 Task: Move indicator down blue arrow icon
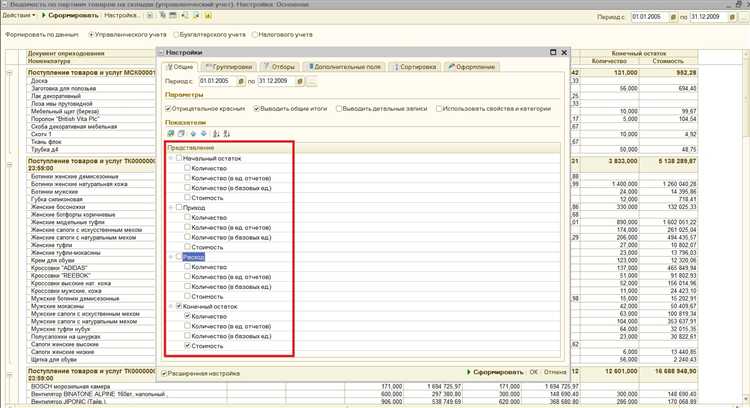pos(204,134)
